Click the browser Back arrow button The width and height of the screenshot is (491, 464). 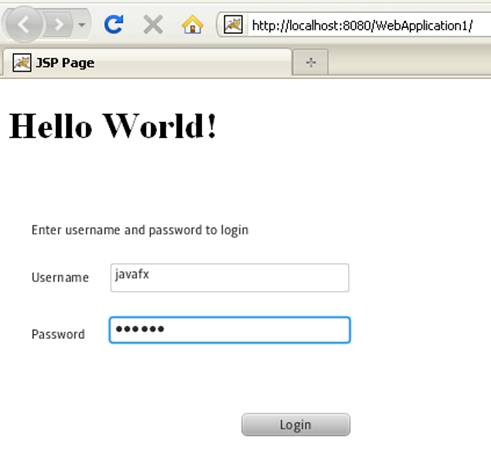23,24
